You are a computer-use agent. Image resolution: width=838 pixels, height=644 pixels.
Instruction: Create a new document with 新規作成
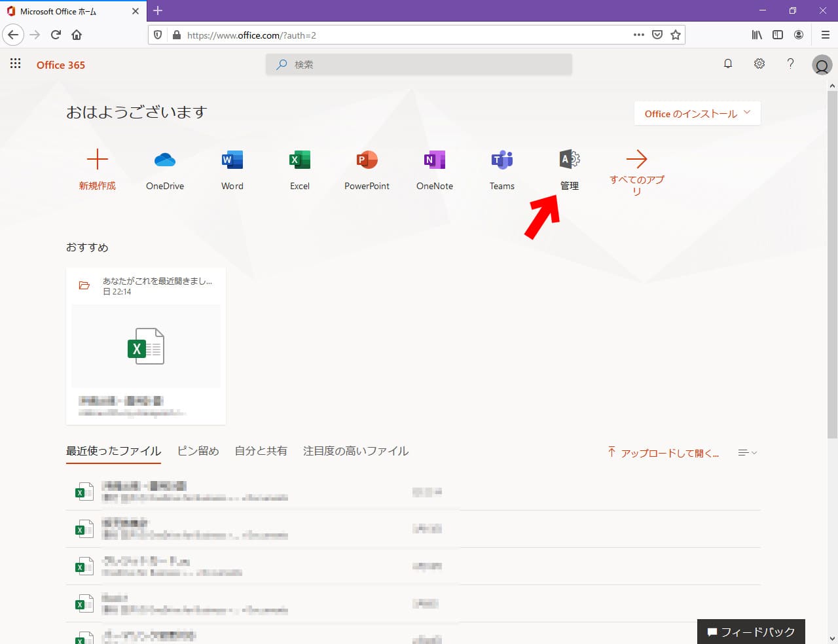click(97, 170)
